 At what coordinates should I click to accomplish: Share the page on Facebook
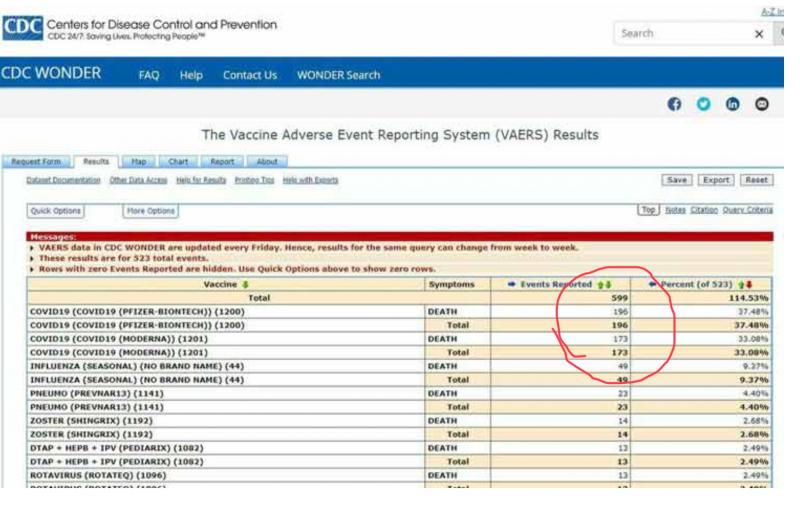(674, 104)
